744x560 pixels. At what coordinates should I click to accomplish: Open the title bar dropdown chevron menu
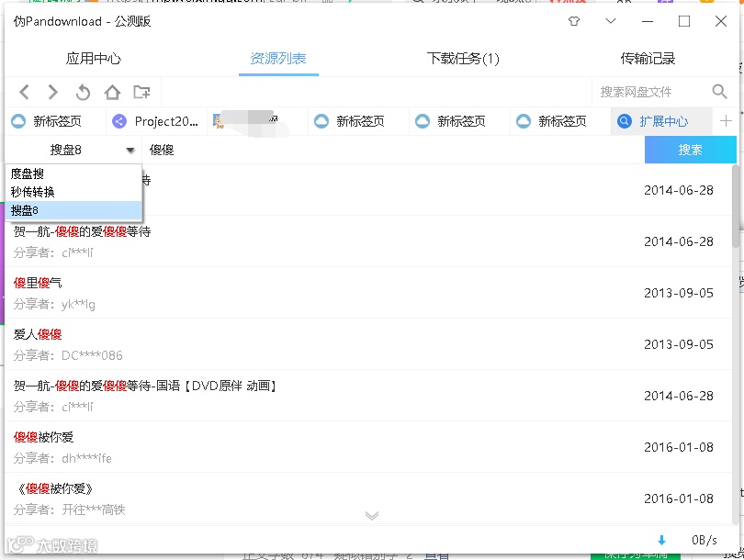[x=611, y=21]
